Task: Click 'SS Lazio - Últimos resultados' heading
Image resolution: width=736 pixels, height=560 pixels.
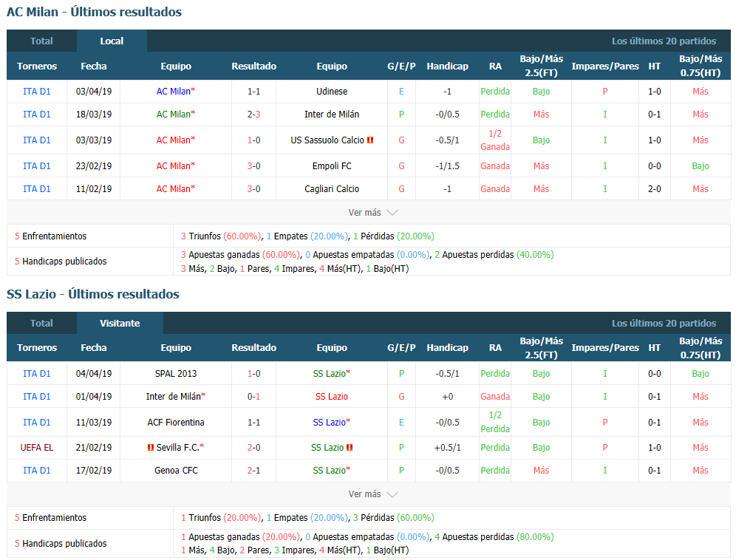Action: 93,294
